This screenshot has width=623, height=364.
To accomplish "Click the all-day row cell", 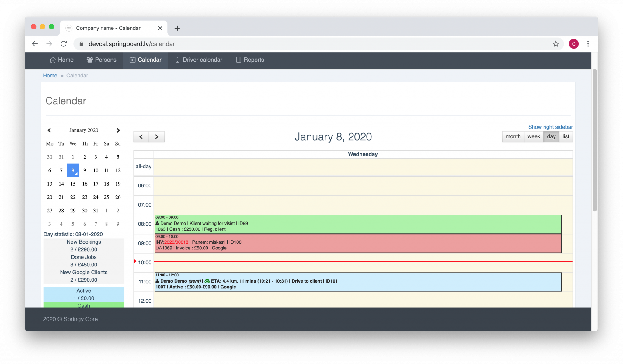I will pyautogui.click(x=363, y=167).
